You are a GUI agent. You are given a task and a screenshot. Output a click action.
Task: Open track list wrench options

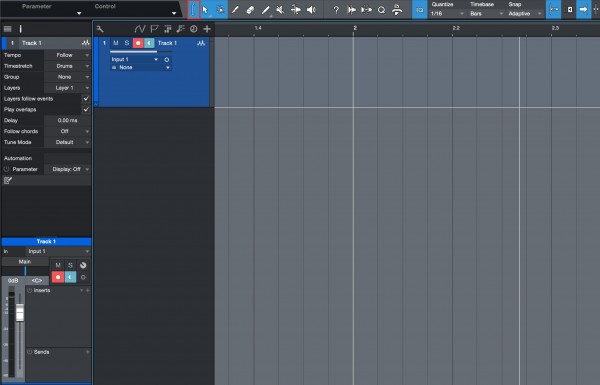100,29
